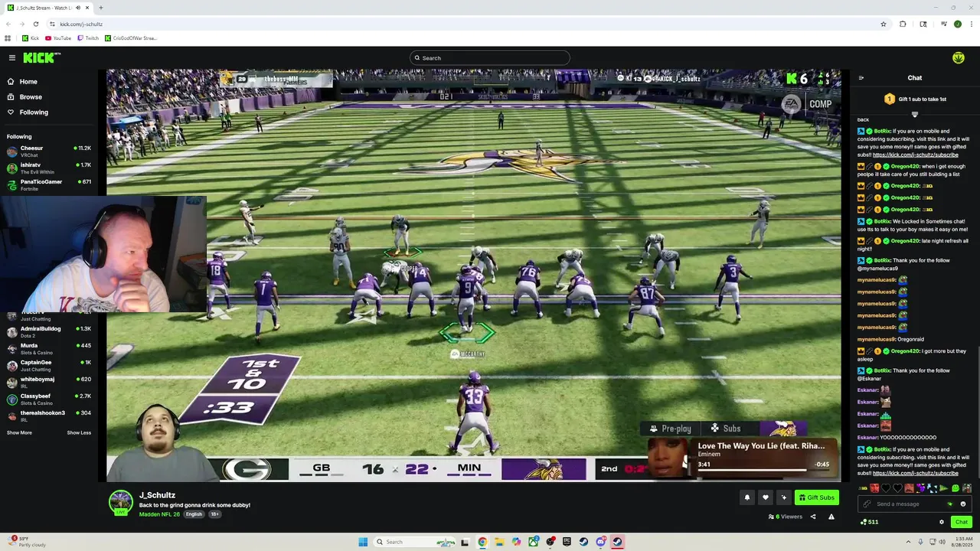Open File Explorer from taskbar
This screenshot has width=980, height=551.
pos(499,542)
